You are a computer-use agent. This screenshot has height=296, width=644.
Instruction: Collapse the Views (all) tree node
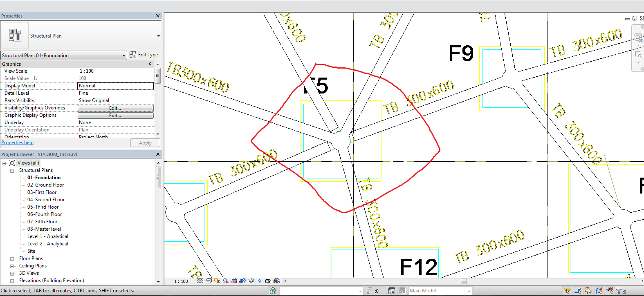pyautogui.click(x=4, y=163)
